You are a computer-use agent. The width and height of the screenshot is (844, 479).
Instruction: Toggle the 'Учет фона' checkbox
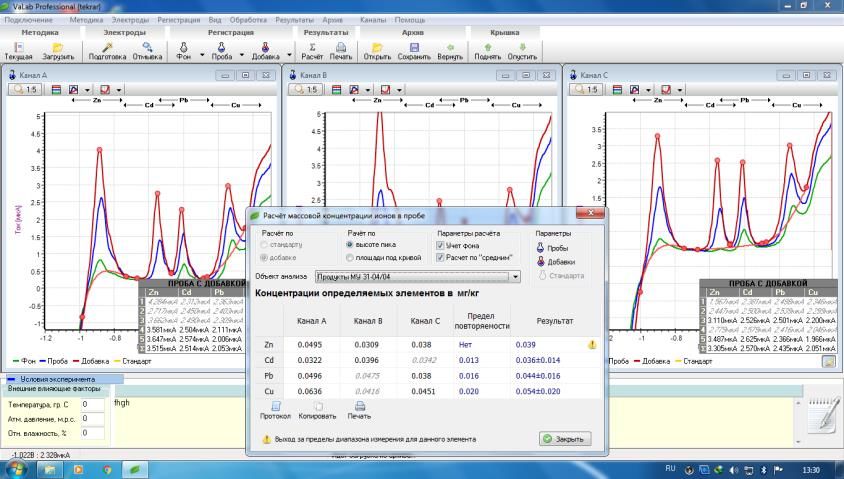click(x=439, y=245)
